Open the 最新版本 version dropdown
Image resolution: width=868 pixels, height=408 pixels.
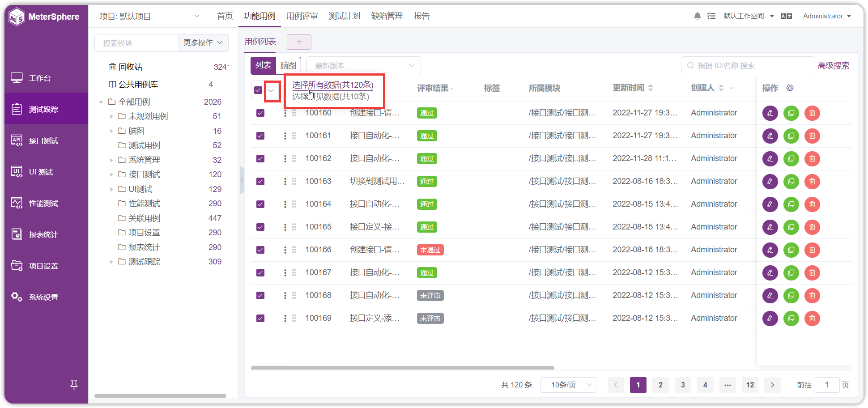(363, 66)
